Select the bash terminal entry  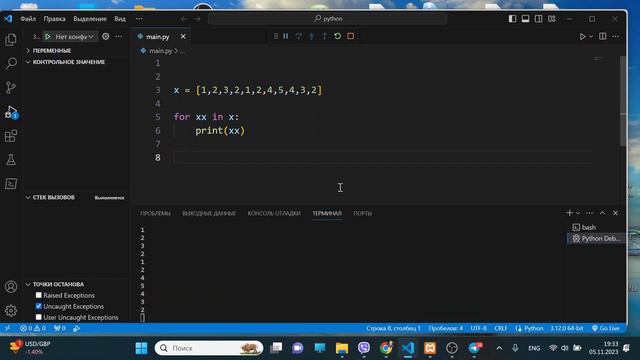[x=597, y=227]
